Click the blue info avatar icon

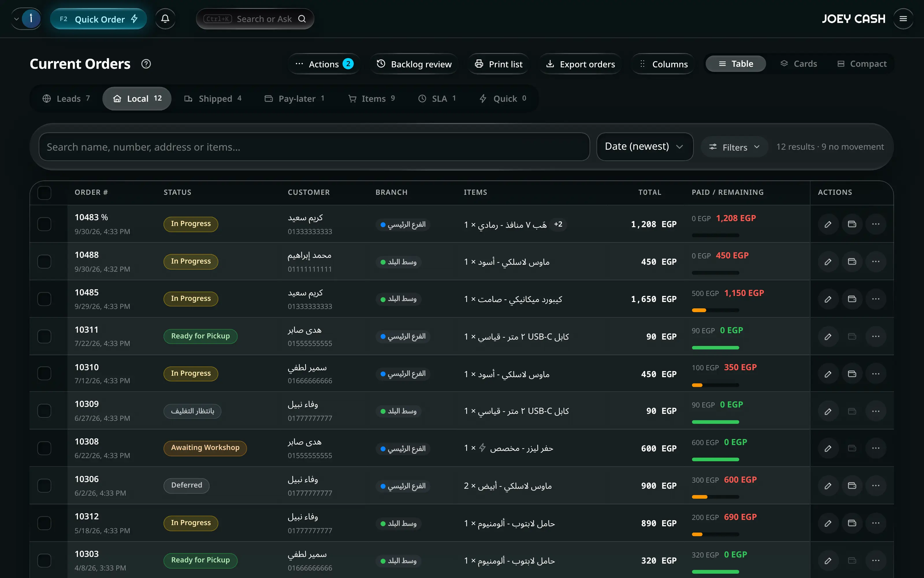pos(31,19)
